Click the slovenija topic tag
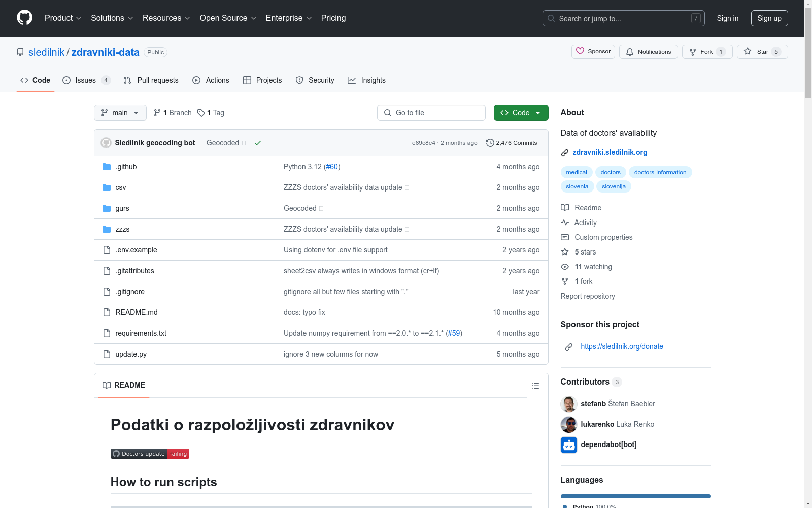This screenshot has width=812, height=508. coord(614,186)
